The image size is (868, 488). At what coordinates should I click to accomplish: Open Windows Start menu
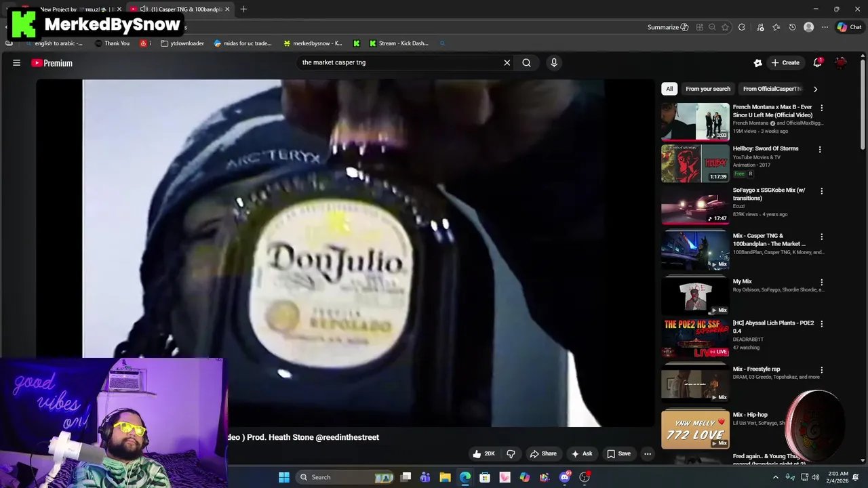(284, 477)
